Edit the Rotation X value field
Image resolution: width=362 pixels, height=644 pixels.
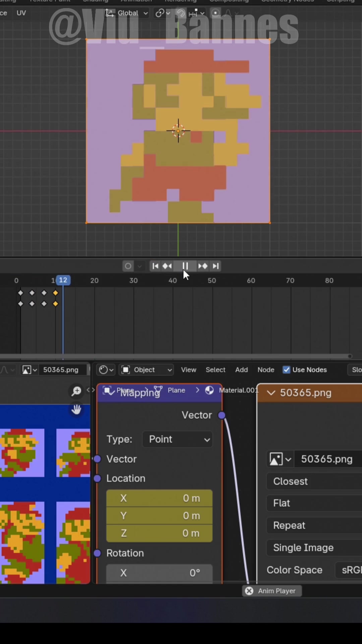(x=159, y=573)
